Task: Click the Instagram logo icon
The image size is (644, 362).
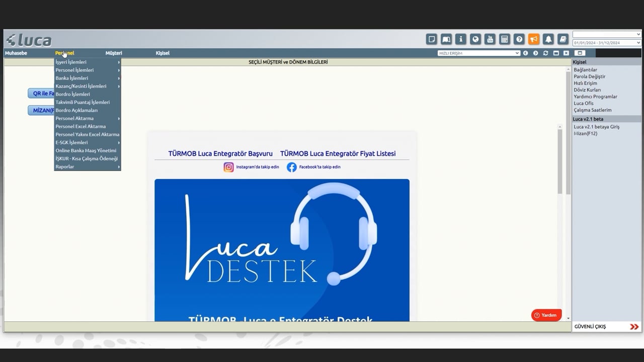Action: coord(228,167)
